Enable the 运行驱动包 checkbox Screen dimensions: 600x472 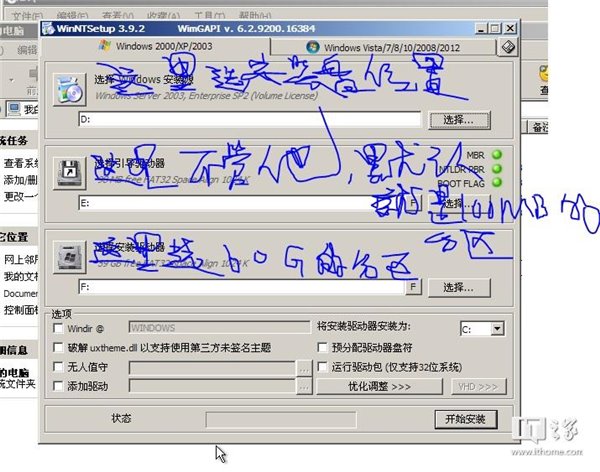323,367
